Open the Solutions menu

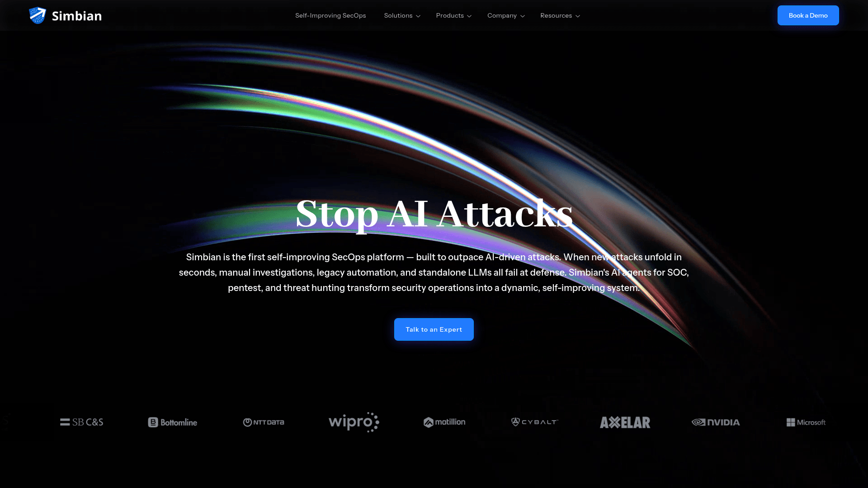point(398,15)
